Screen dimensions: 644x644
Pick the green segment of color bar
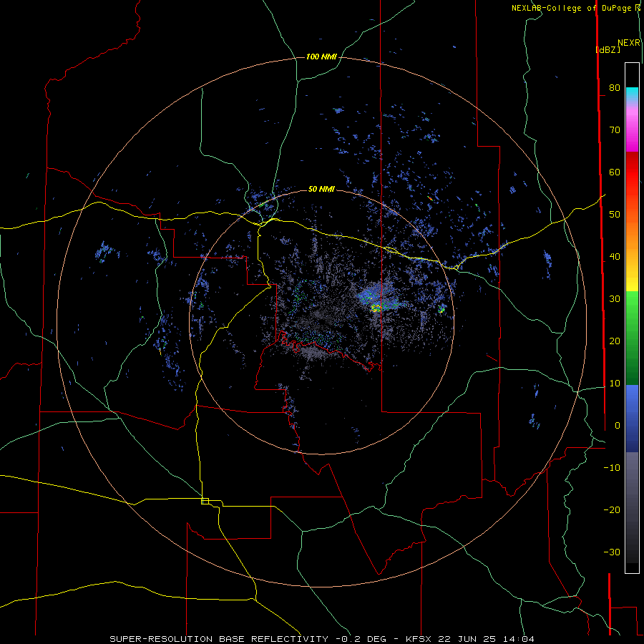tap(632, 338)
